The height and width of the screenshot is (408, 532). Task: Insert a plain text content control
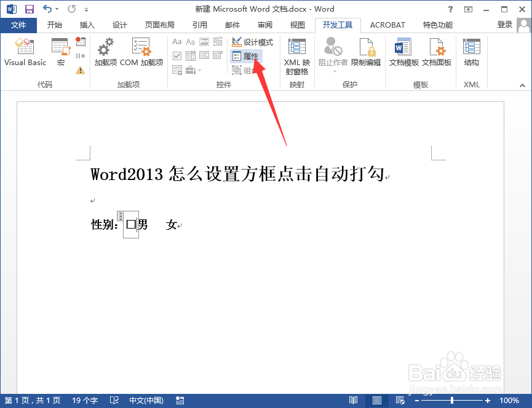coord(190,42)
